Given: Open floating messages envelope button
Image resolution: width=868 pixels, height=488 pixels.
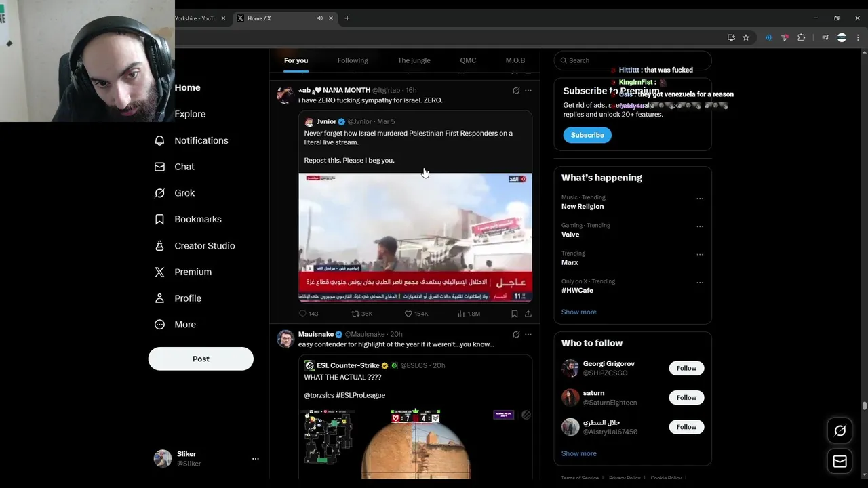Looking at the screenshot, I should pyautogui.click(x=840, y=462).
